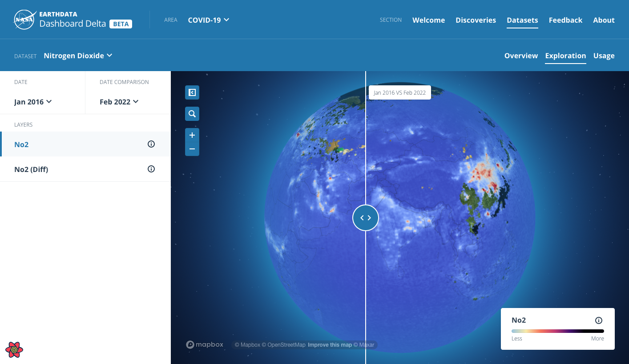View info about the No2 layer
Image resolution: width=629 pixels, height=364 pixels.
click(151, 144)
